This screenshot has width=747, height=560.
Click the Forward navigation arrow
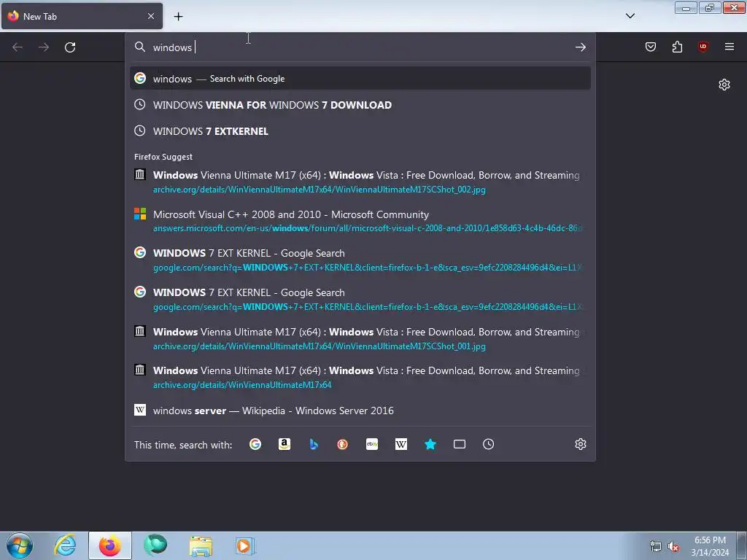[44, 47]
